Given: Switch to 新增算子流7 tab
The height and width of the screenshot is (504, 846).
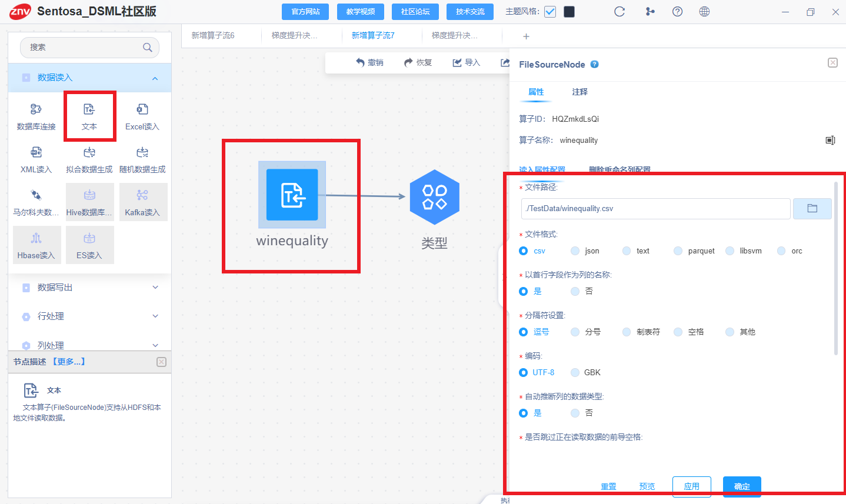Looking at the screenshot, I should 373,35.
